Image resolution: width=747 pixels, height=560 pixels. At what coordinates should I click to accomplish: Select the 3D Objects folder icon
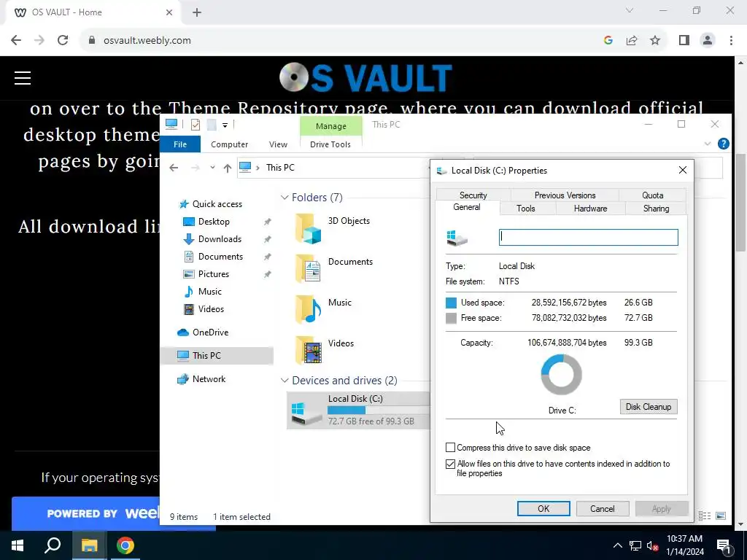(x=308, y=228)
